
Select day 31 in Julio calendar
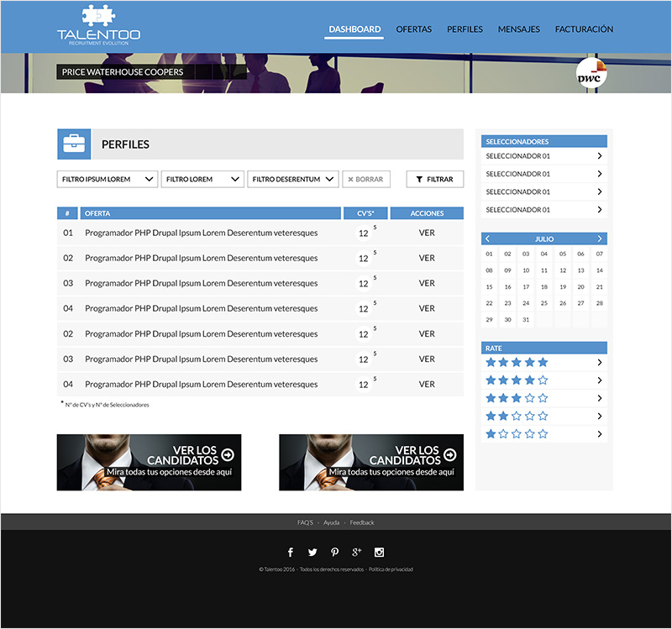[x=526, y=320]
